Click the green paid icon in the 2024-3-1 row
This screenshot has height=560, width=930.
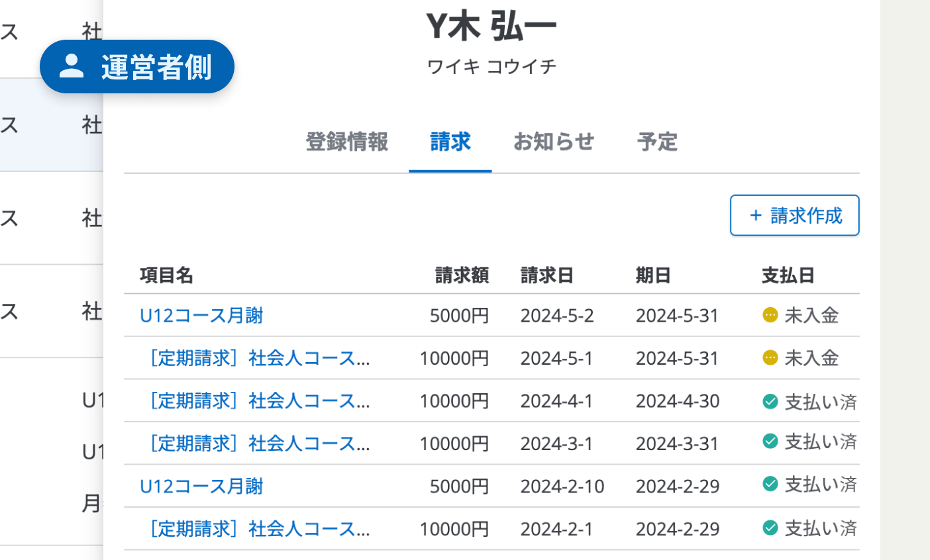tap(770, 442)
